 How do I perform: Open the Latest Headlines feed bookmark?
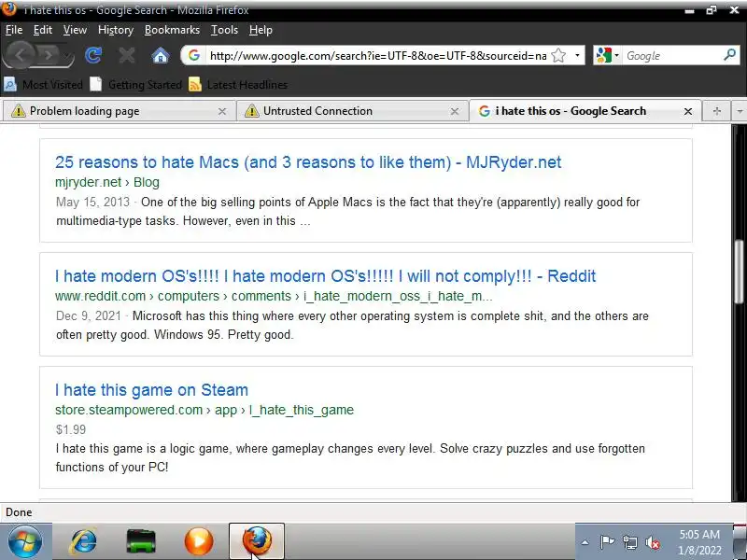238,85
